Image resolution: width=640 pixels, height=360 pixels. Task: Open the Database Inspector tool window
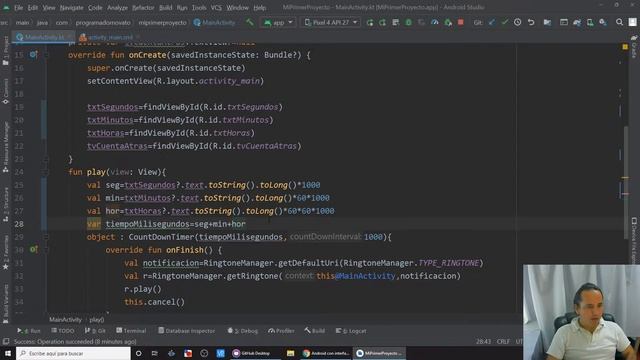pos(187,331)
